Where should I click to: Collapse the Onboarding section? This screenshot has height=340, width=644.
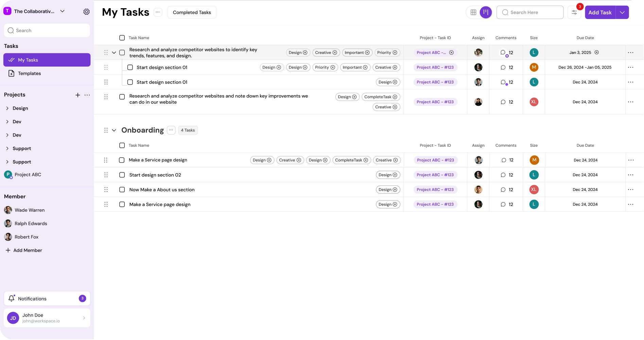(x=114, y=130)
